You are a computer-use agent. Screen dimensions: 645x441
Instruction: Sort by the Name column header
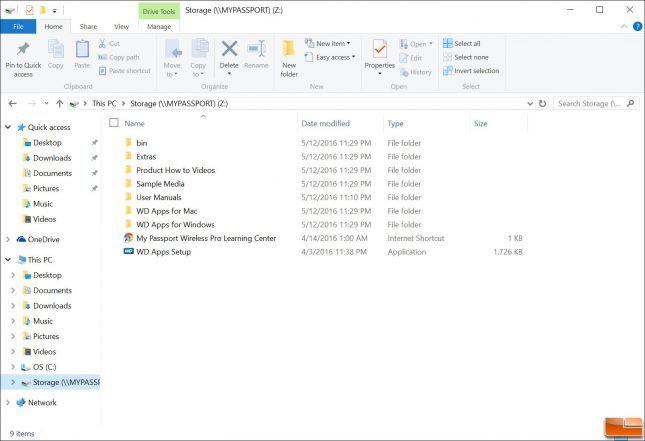(x=135, y=123)
